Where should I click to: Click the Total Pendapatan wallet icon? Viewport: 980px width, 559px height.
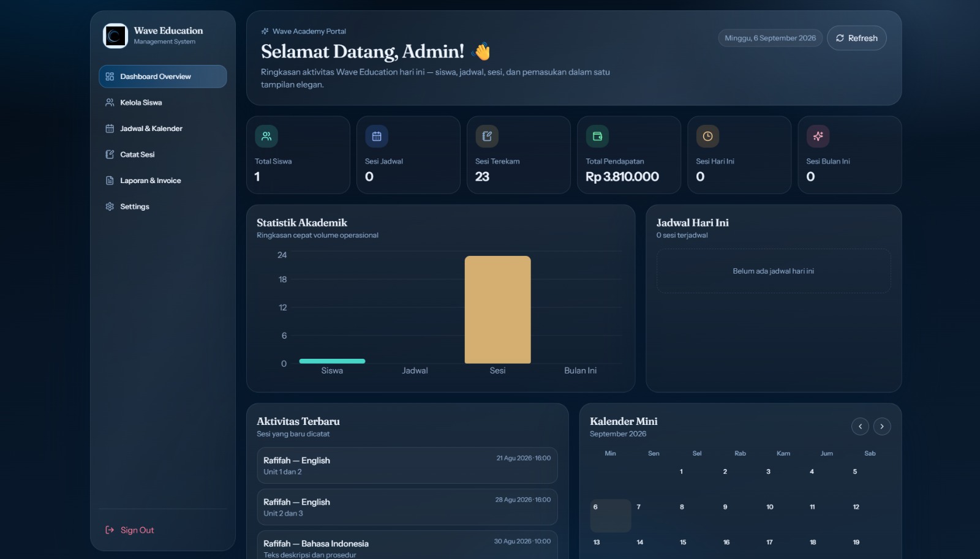[x=597, y=136]
